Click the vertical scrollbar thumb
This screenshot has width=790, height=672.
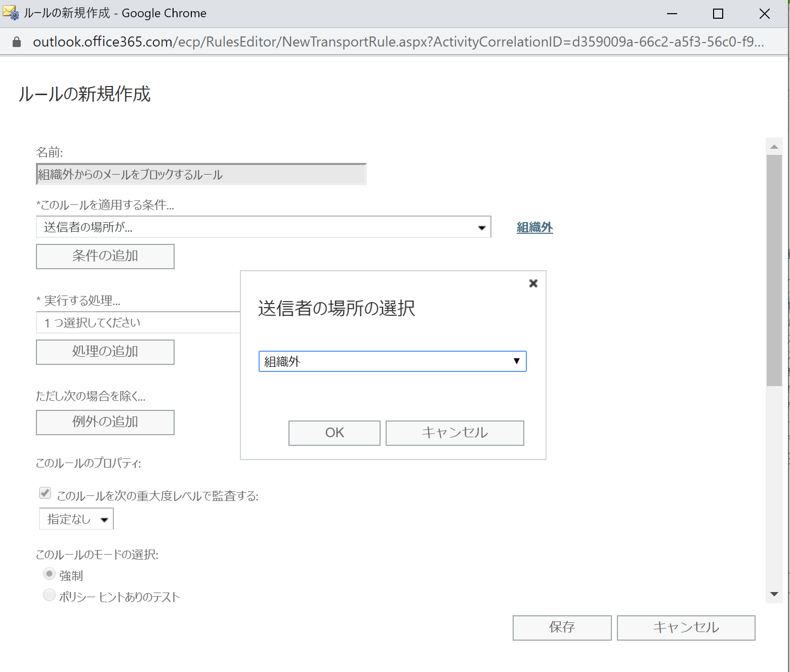774,271
